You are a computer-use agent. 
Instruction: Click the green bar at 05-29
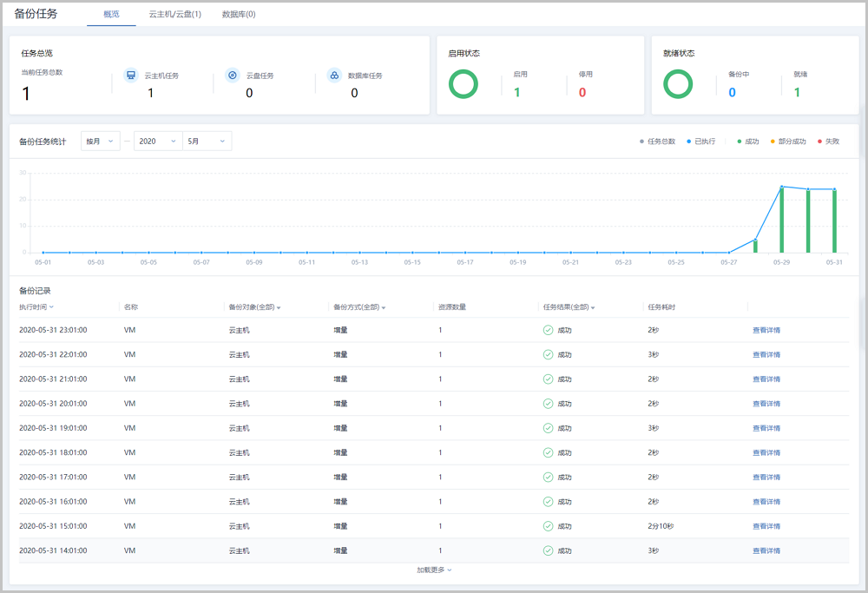[x=782, y=220]
